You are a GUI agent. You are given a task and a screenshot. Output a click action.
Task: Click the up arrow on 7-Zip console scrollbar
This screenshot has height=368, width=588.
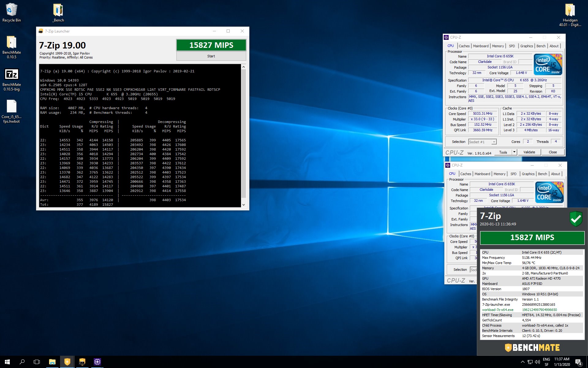click(243, 67)
